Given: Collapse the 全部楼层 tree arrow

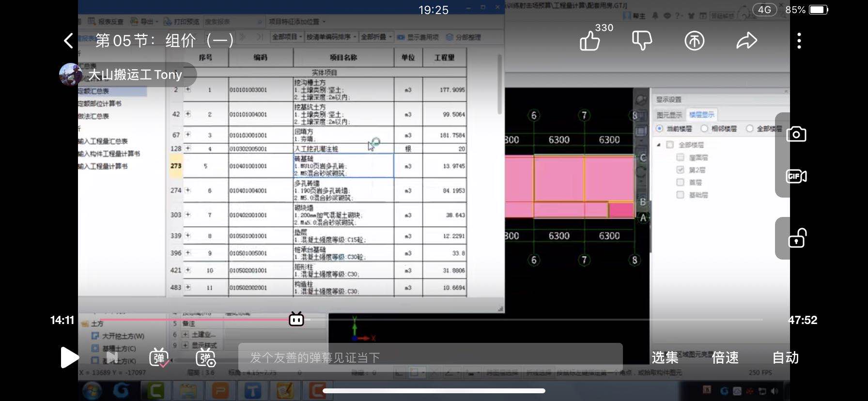Looking at the screenshot, I should pos(659,145).
